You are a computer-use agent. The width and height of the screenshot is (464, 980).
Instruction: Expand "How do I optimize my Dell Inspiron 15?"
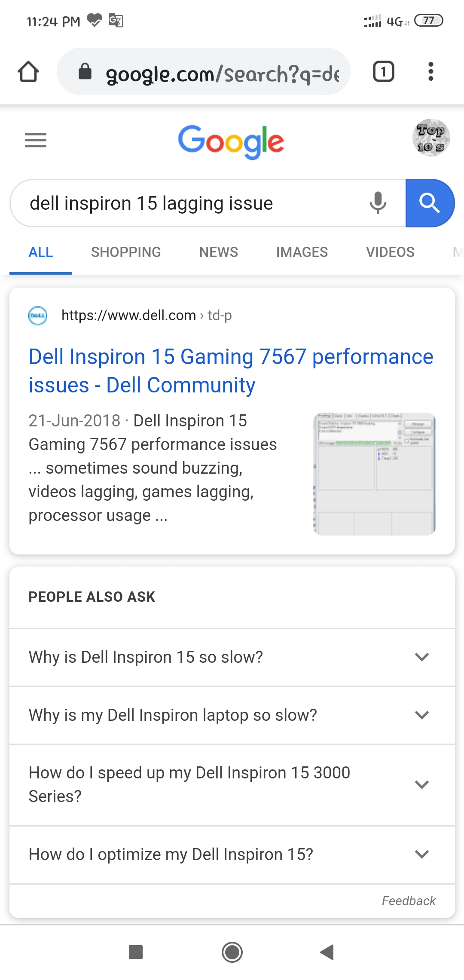(232, 854)
